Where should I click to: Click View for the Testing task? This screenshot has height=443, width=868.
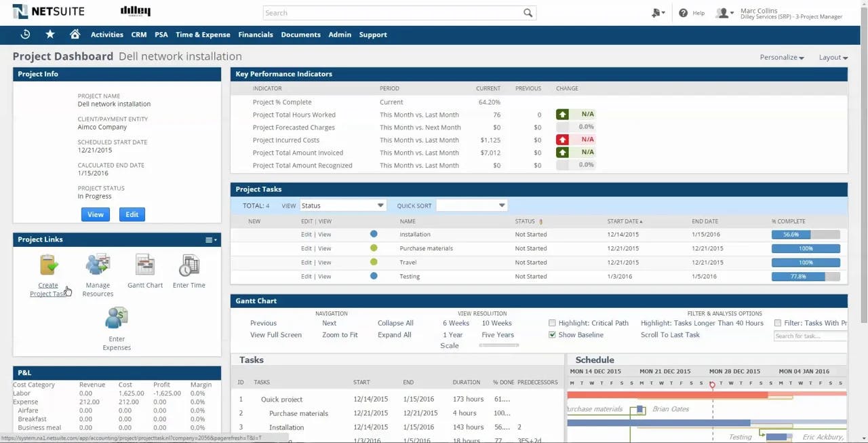click(325, 276)
